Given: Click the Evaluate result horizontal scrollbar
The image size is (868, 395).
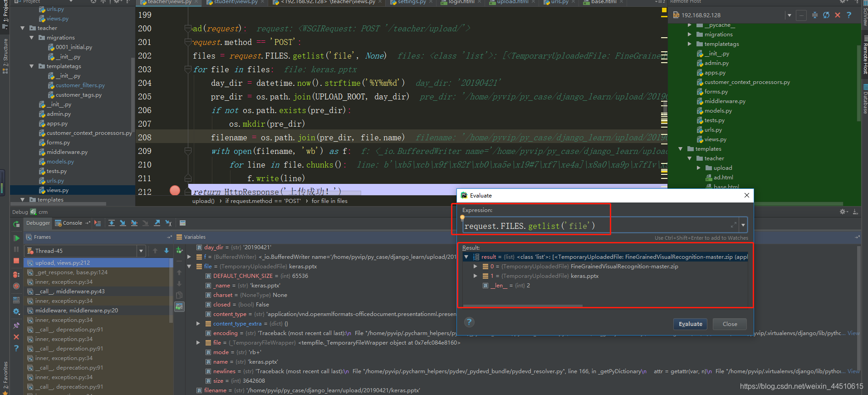Looking at the screenshot, I should 523,306.
